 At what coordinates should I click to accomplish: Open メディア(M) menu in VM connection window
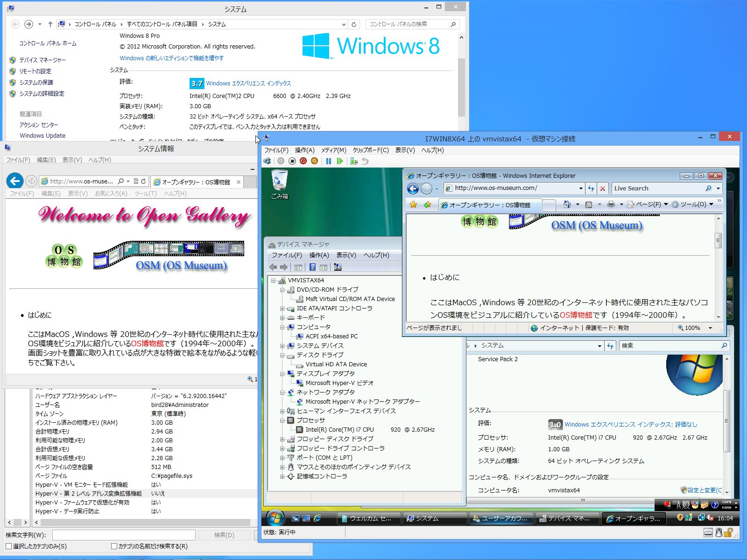click(333, 150)
